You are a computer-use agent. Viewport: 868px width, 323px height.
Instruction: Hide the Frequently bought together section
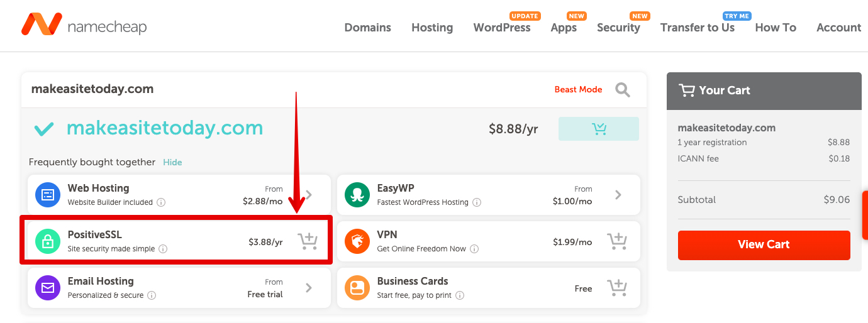click(172, 162)
